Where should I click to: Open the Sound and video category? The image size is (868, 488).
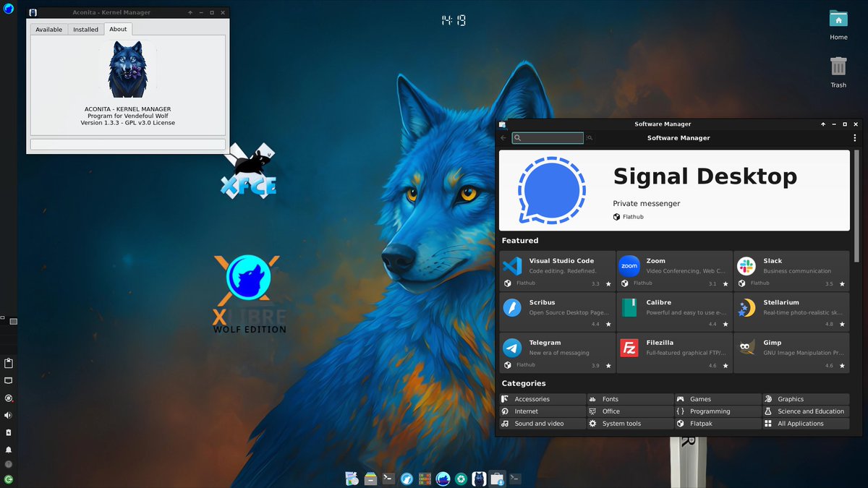tap(542, 424)
